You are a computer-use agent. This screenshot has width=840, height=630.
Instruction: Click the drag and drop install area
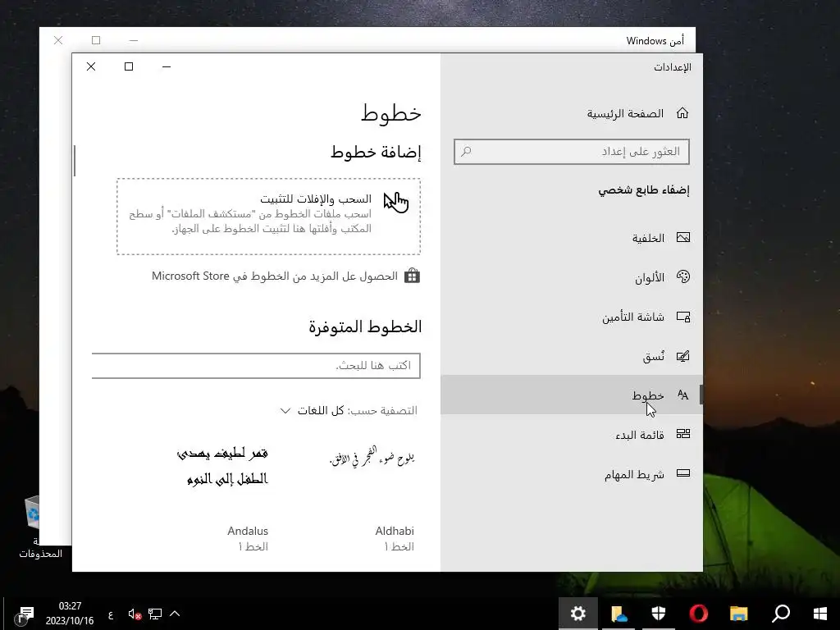tap(268, 217)
